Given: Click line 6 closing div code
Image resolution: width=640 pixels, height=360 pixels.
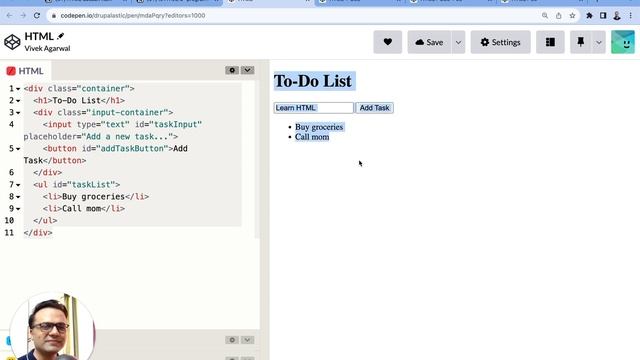Looking at the screenshot, I should [48, 173].
